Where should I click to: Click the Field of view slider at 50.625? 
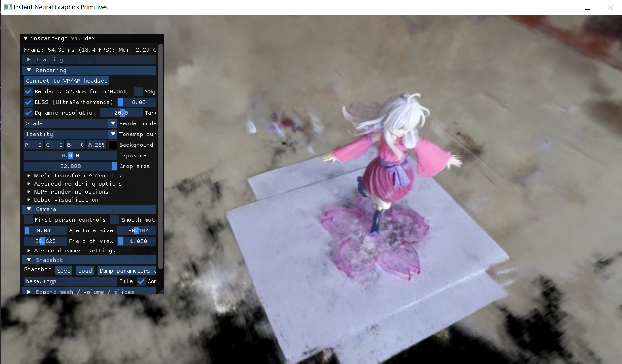(x=45, y=241)
